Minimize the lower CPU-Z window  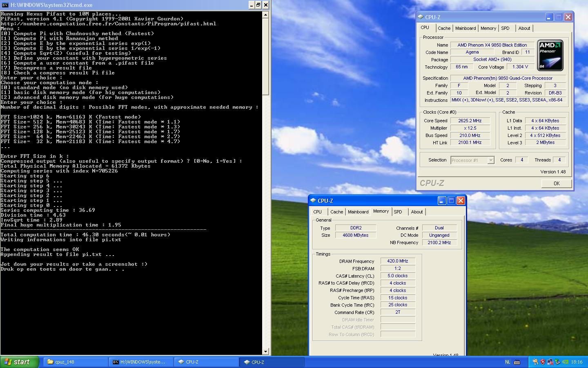click(442, 200)
